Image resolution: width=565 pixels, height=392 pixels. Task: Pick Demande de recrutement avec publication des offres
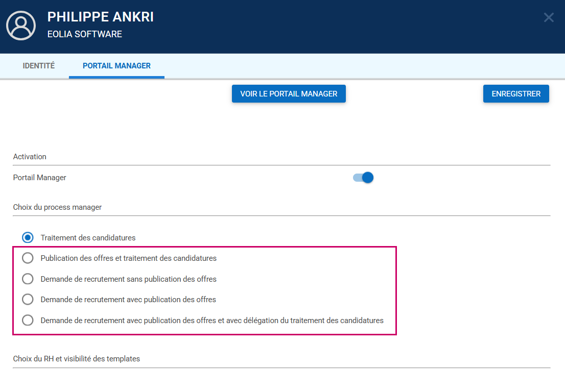(28, 300)
